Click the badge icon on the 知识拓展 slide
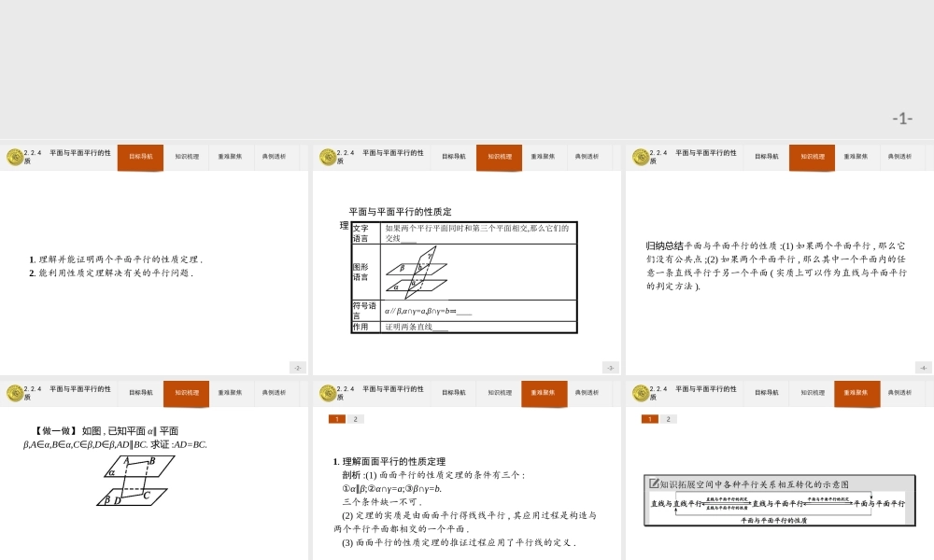 (640, 393)
